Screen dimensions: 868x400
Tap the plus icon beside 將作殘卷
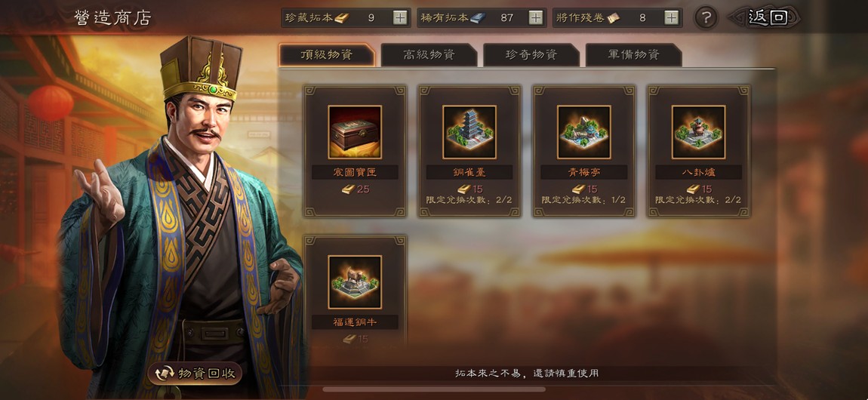coord(671,17)
